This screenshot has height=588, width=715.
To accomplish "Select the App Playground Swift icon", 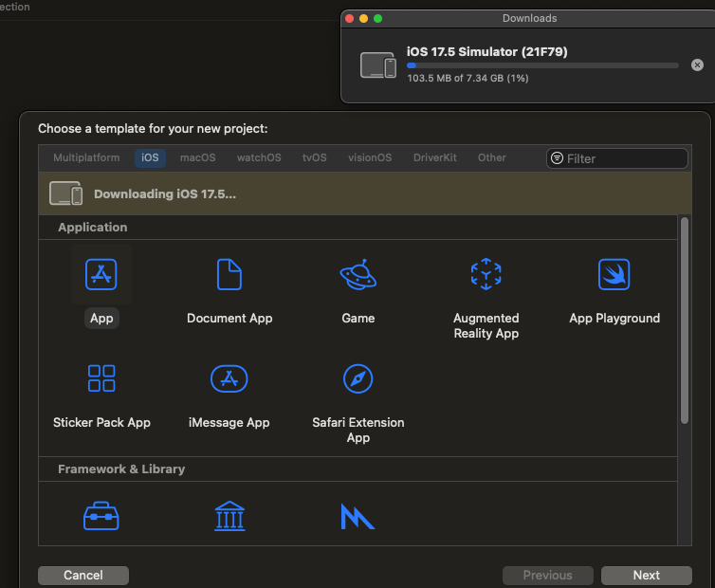I will 614,274.
